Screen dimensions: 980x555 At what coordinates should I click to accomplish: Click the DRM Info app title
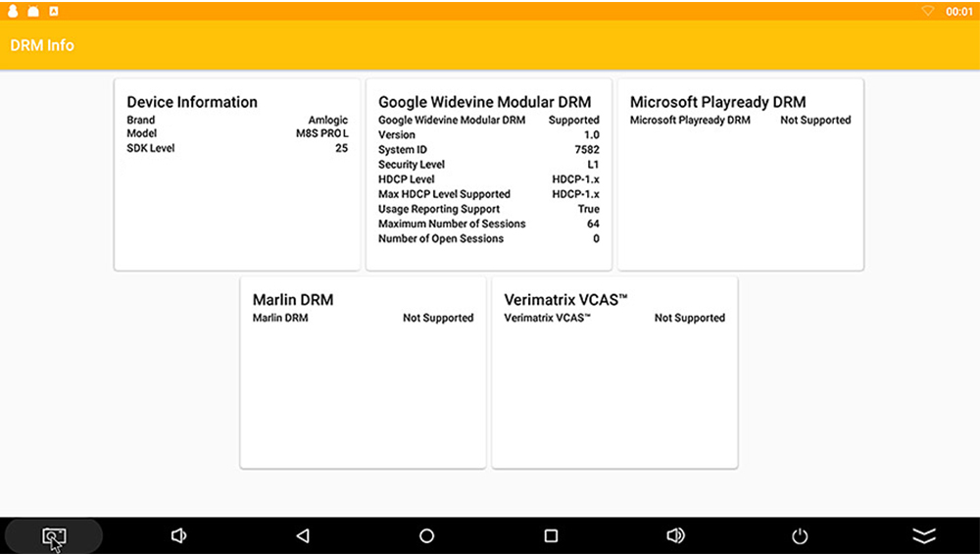pyautogui.click(x=42, y=45)
